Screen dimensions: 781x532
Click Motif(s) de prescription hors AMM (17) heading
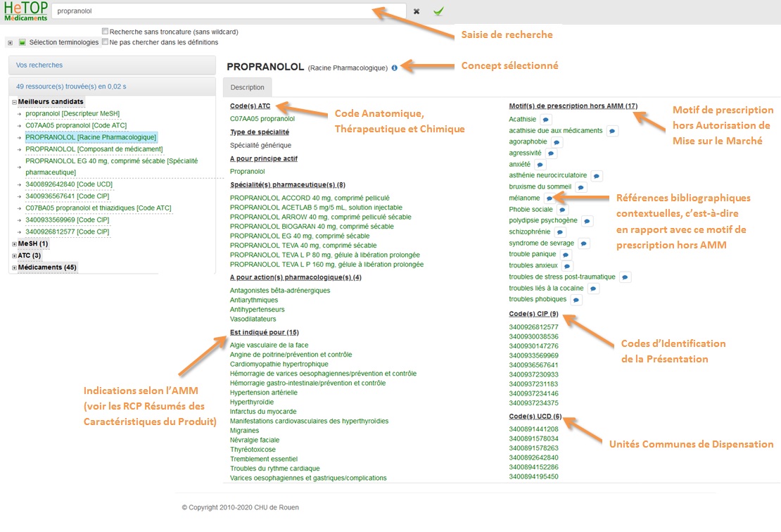pos(573,106)
